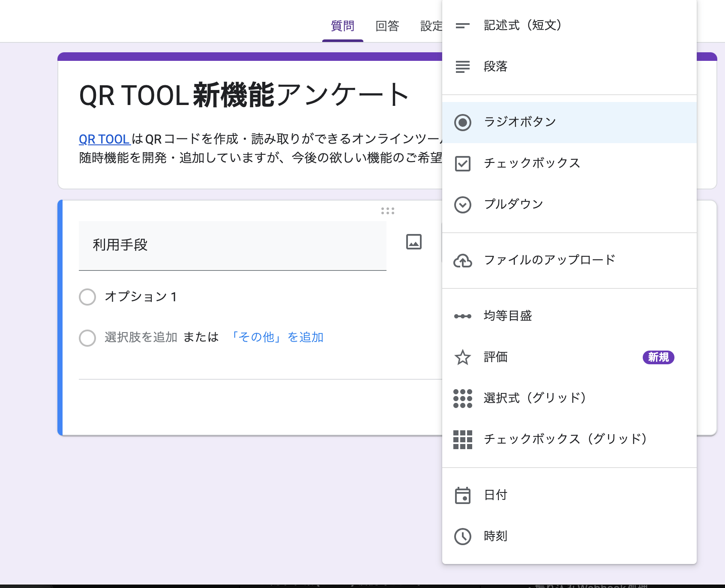The width and height of the screenshot is (725, 588).
Task: Pick the 時刻 time question type
Action: coord(494,536)
